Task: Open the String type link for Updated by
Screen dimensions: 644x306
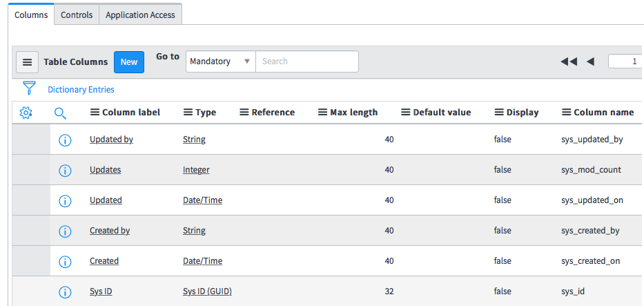Action: pyautogui.click(x=194, y=140)
